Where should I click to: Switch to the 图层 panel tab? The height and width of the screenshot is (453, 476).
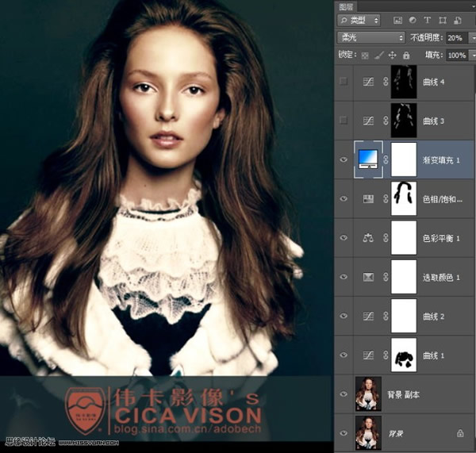(347, 6)
